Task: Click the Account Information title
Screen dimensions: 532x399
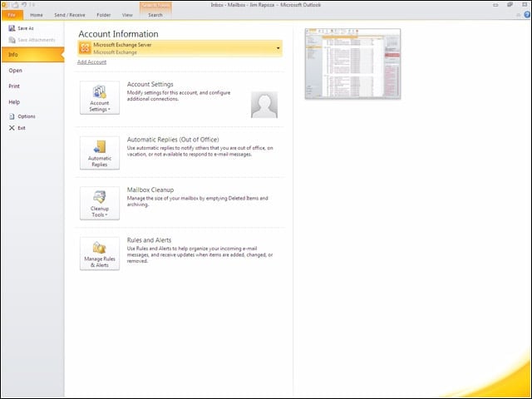Action: (x=118, y=34)
